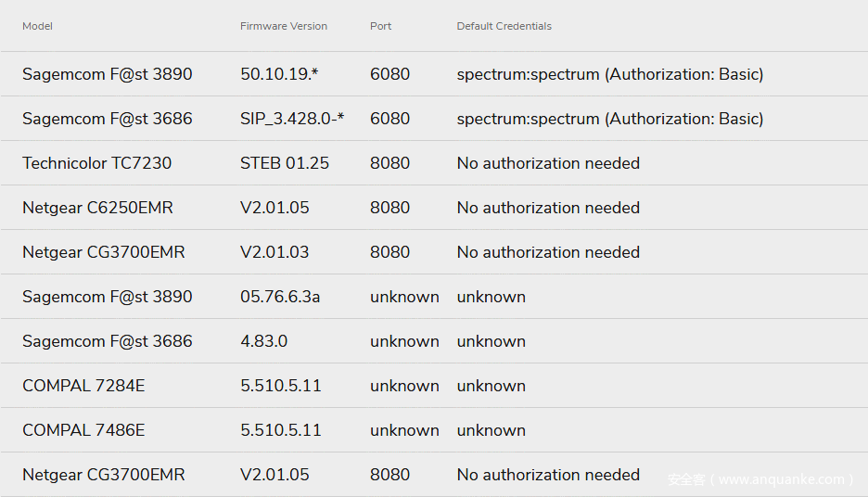Click "No authorization needed" for Netgear C6250EMR
The width and height of the screenshot is (868, 497).
click(x=548, y=208)
